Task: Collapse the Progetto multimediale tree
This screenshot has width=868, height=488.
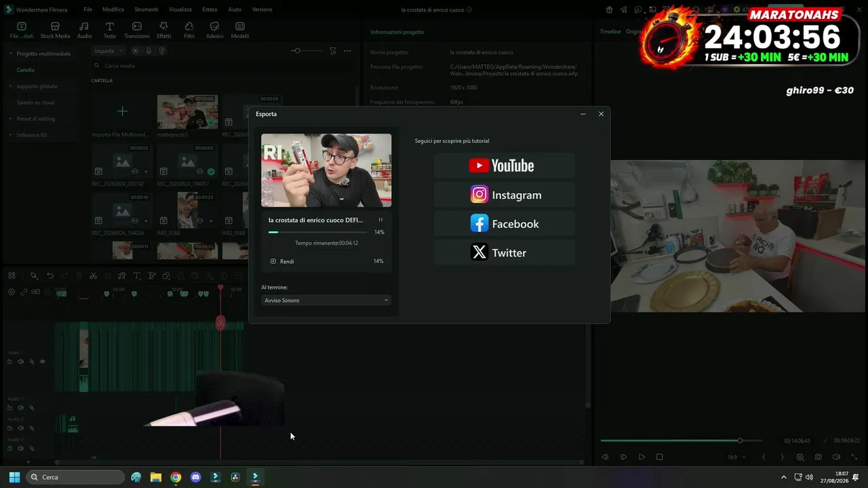Action: tap(10, 54)
